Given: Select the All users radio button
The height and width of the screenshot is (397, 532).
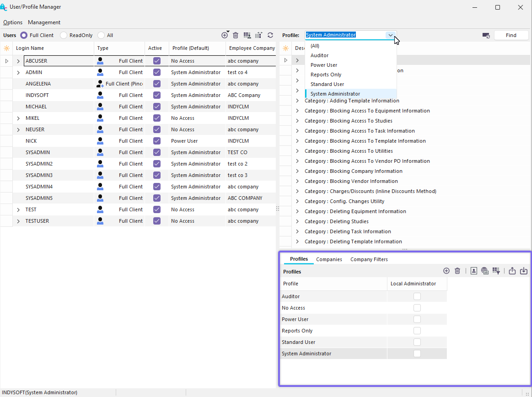Looking at the screenshot, I should (x=101, y=35).
